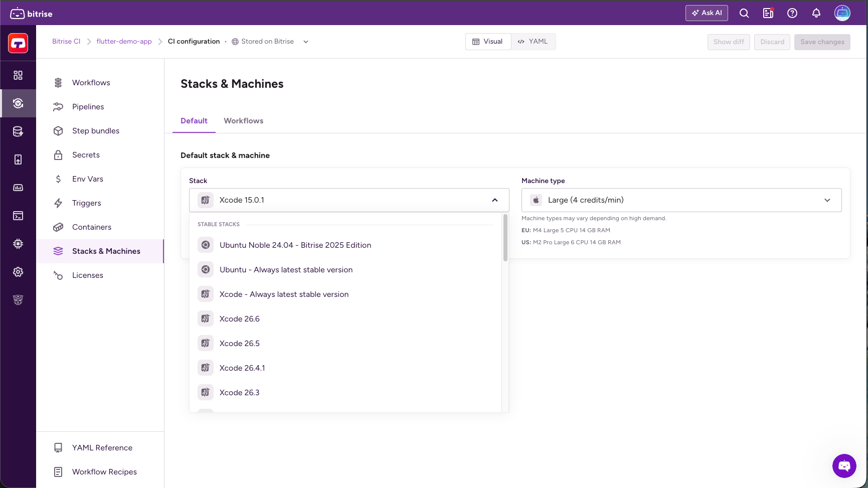Viewport: 868px width, 488px height.
Task: Switch to the YAML editor view
Action: (x=533, y=42)
